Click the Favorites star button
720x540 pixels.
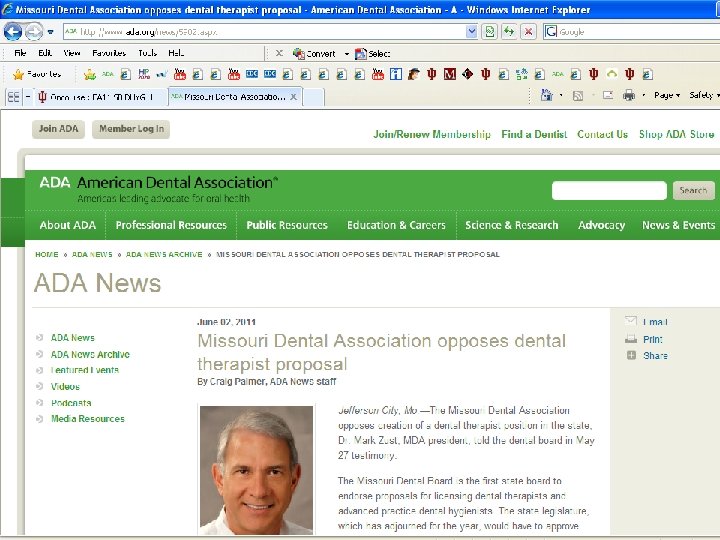tap(38, 74)
